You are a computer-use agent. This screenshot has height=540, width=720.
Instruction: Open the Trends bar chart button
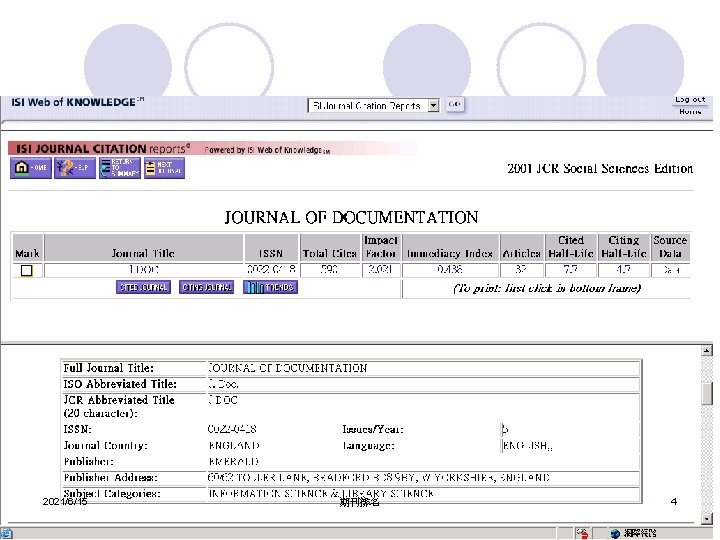(270, 287)
